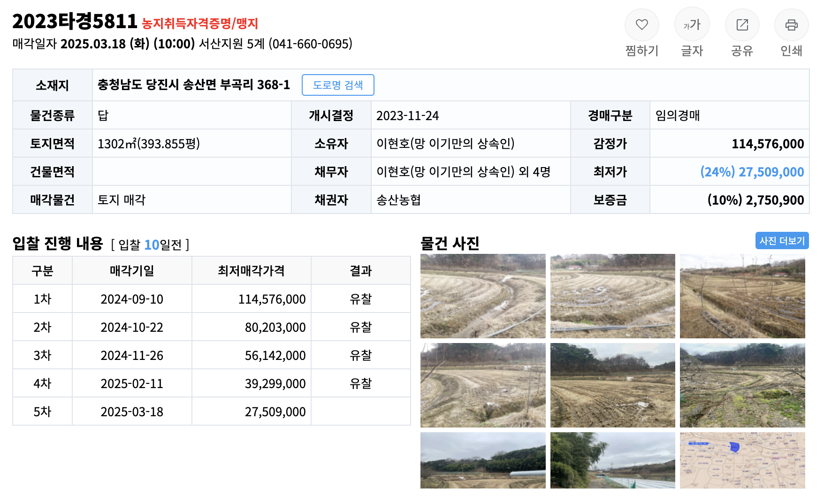Open the middle-row center muddy field photo
The width and height of the screenshot is (824, 504).
pyautogui.click(x=612, y=385)
